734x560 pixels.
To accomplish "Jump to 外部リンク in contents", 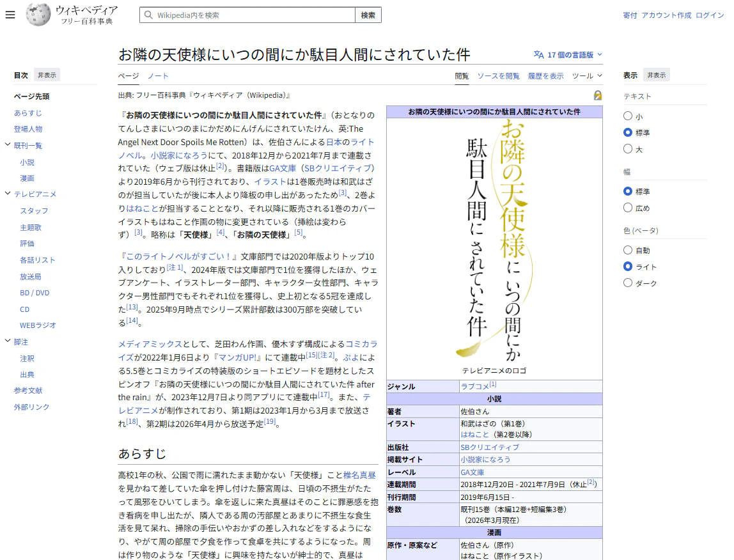I will [31, 407].
